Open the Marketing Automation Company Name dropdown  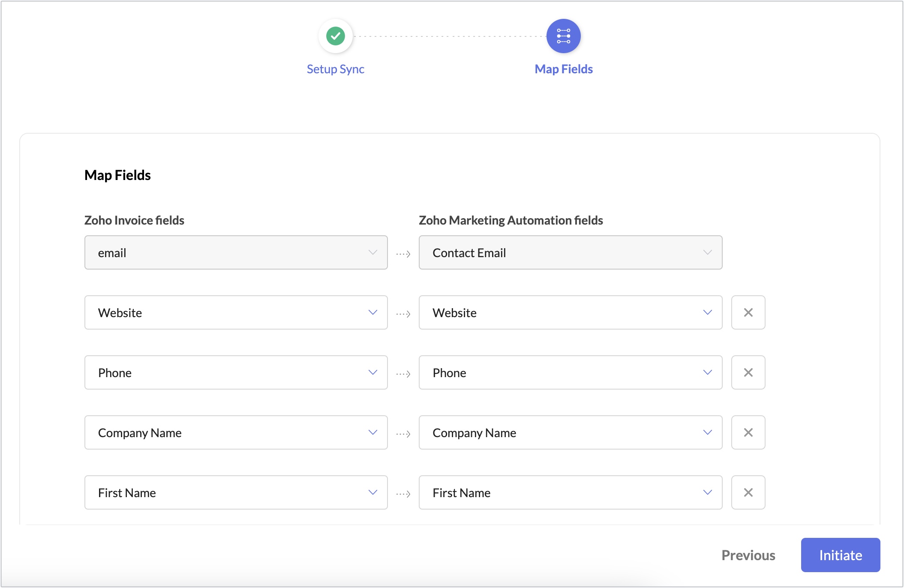coord(571,432)
